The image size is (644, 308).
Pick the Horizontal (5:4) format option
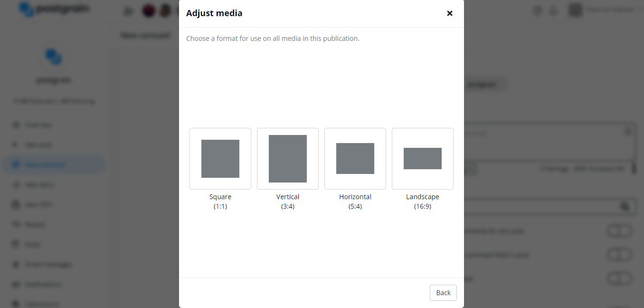(x=355, y=159)
